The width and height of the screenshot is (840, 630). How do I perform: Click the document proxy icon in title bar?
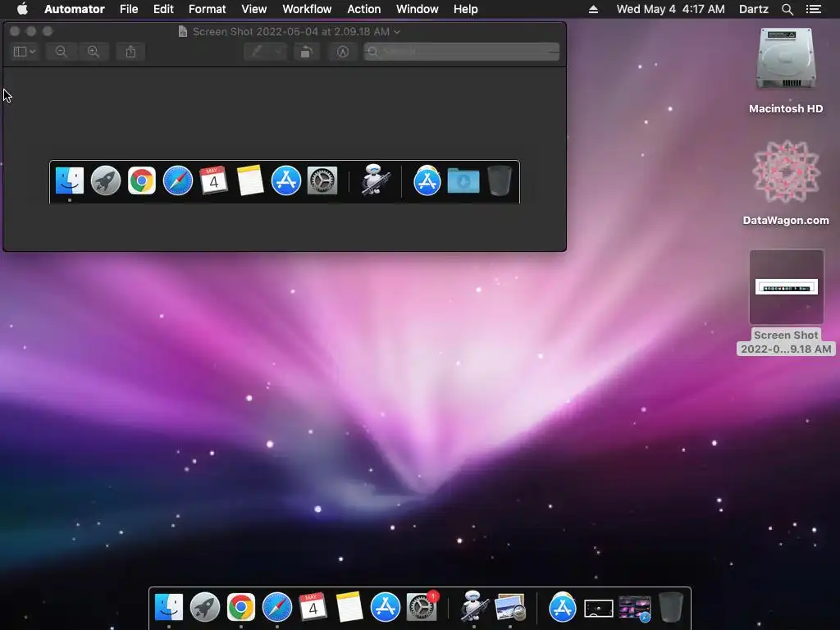[x=183, y=32]
